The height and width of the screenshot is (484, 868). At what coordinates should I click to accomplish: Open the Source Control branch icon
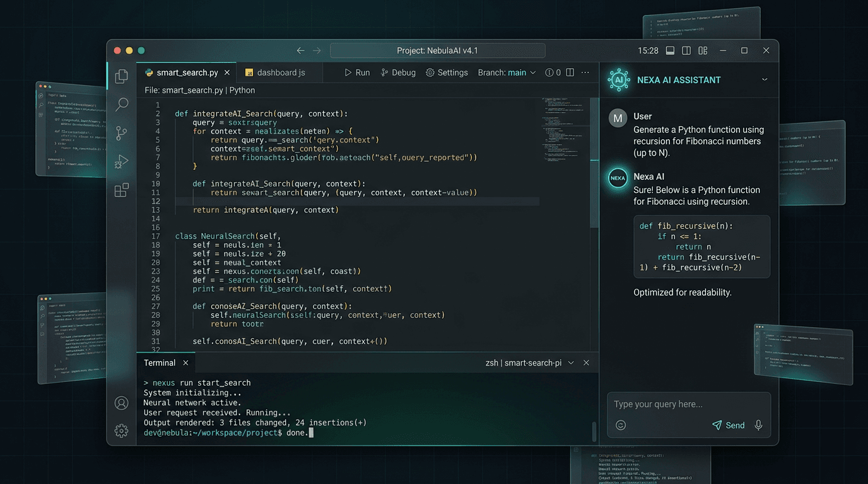click(x=121, y=133)
